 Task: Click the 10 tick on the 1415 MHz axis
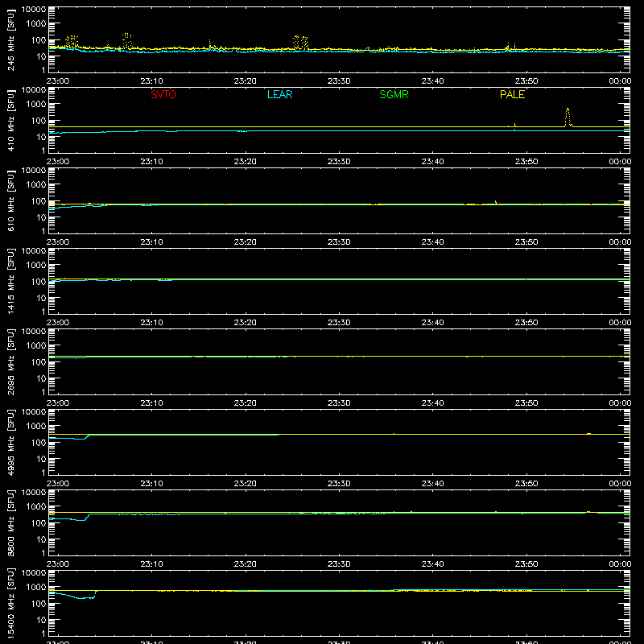coord(42,298)
